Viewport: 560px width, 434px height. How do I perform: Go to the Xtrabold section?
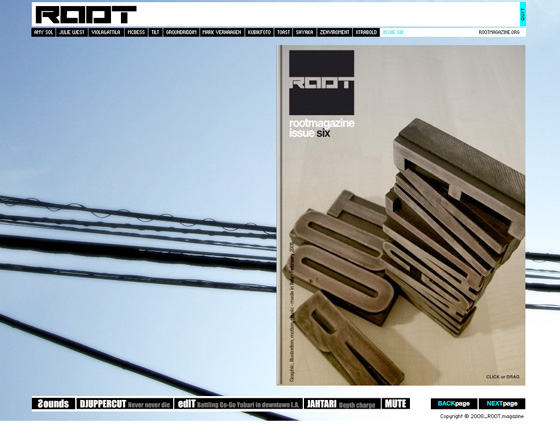tap(366, 32)
